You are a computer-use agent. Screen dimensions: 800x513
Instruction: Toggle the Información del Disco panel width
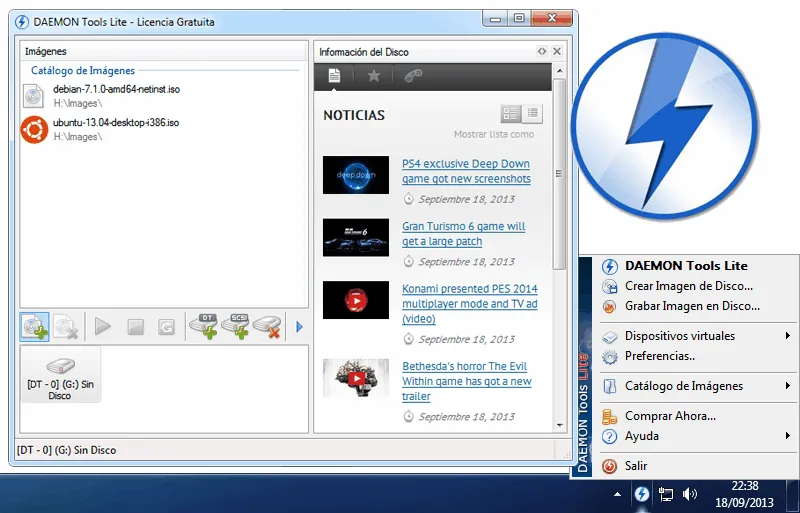[x=542, y=51]
